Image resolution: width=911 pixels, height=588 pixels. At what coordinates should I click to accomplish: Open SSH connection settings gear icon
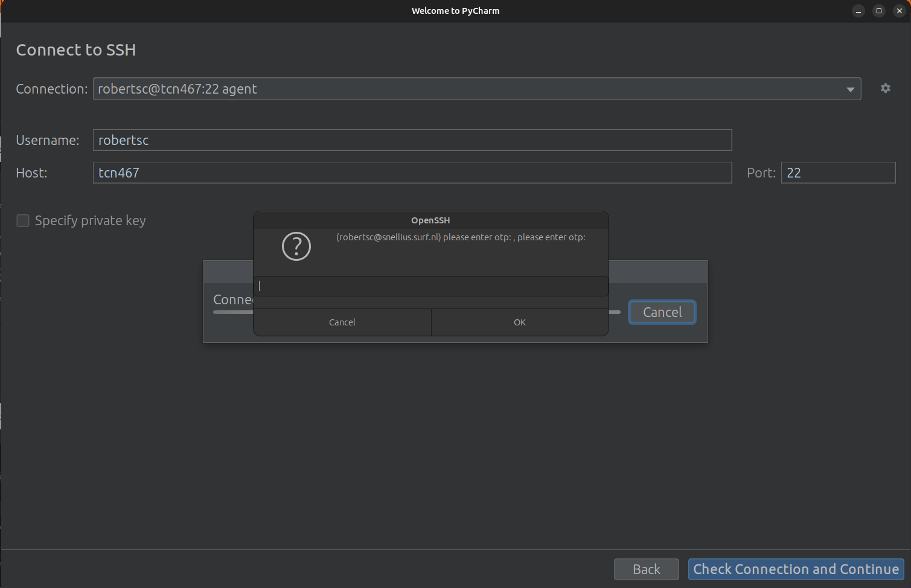(x=885, y=88)
